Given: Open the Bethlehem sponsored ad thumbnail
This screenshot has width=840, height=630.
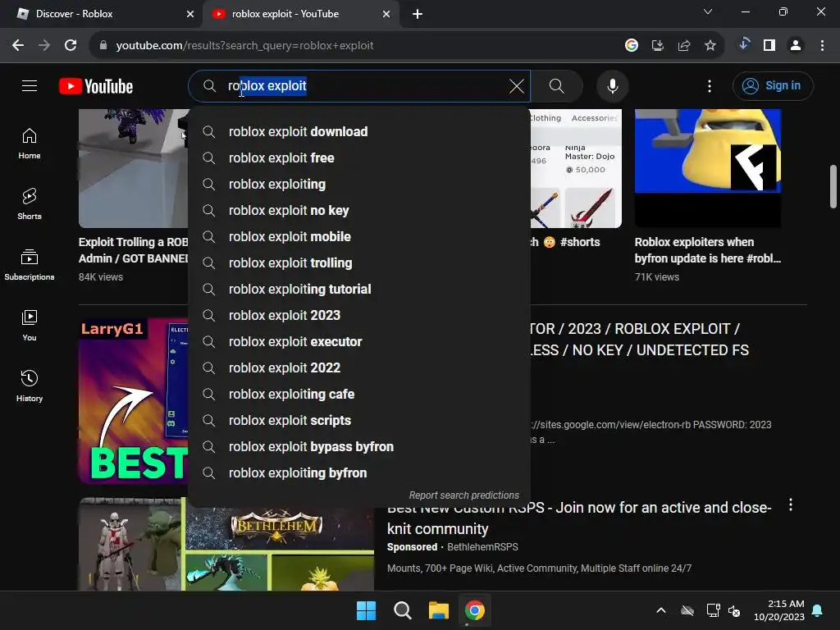Looking at the screenshot, I should click(x=226, y=545).
